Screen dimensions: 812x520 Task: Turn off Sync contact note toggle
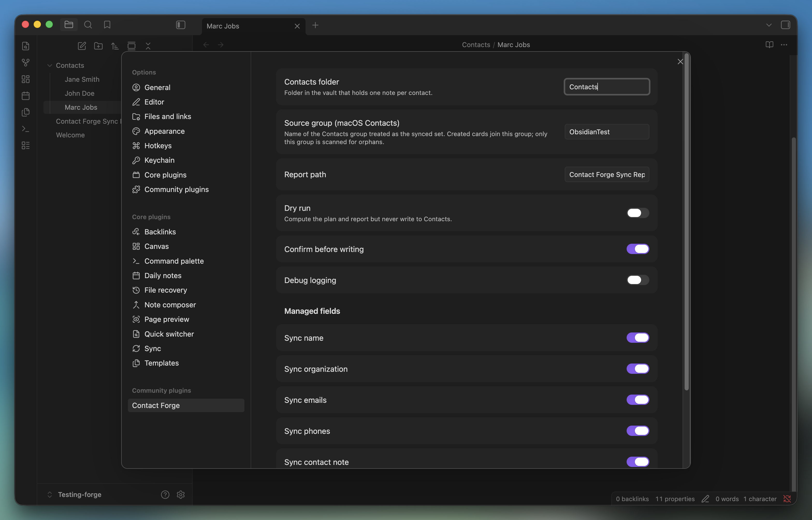coord(638,462)
